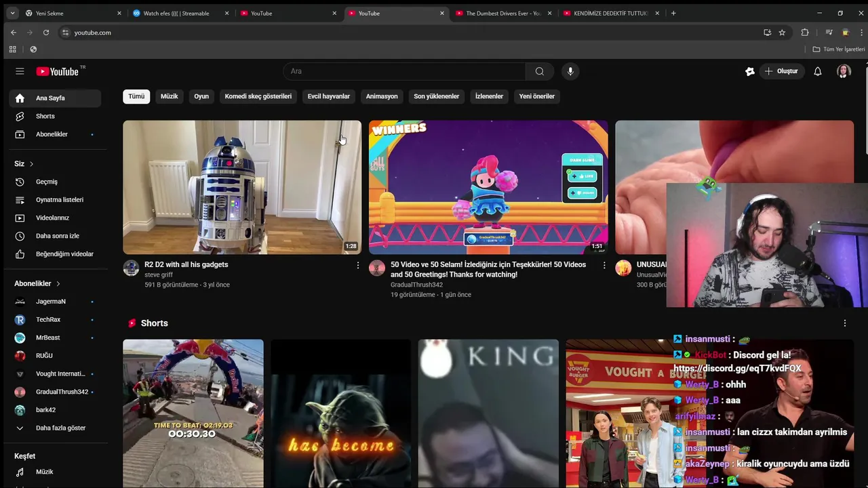Open Videolarınız page
868x488 pixels.
pyautogui.click(x=55, y=218)
